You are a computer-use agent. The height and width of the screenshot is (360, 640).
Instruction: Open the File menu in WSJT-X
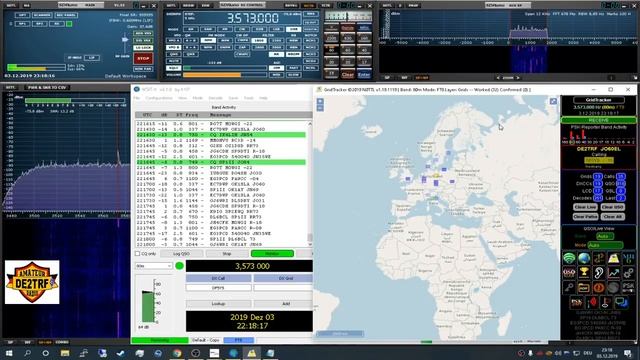coord(137,98)
